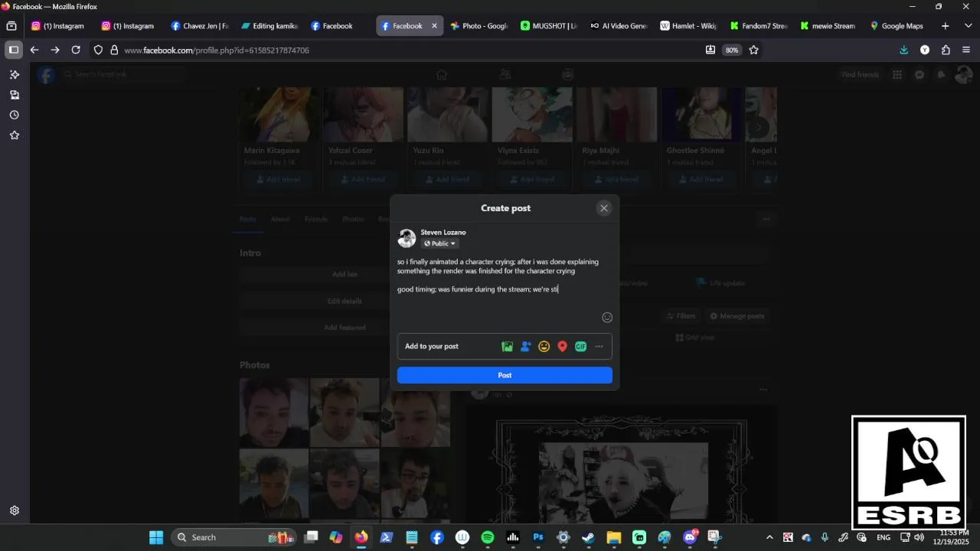This screenshot has height=551, width=980.
Task: Open the Firefox account icon
Action: coord(925,50)
